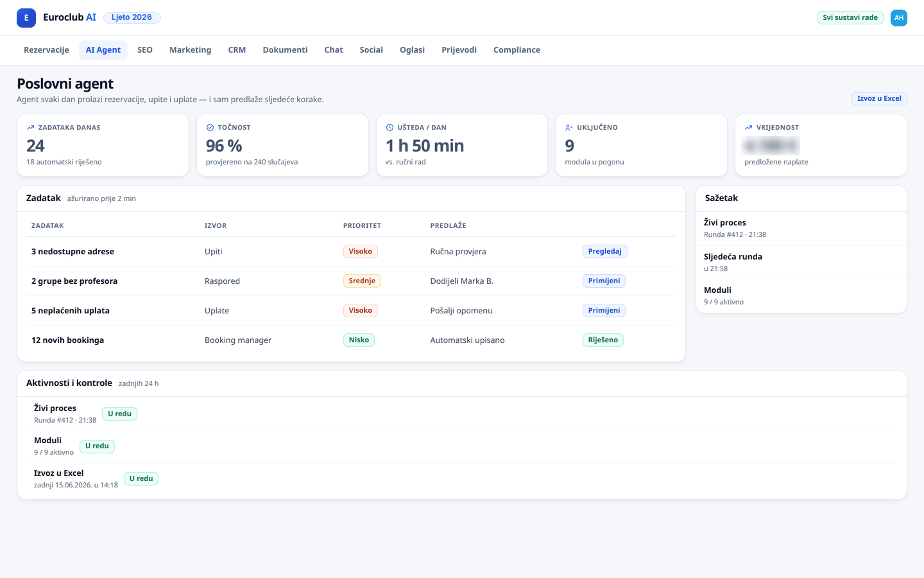The height and width of the screenshot is (578, 924).
Task: Click the 9 modules in operation value
Action: click(570, 146)
